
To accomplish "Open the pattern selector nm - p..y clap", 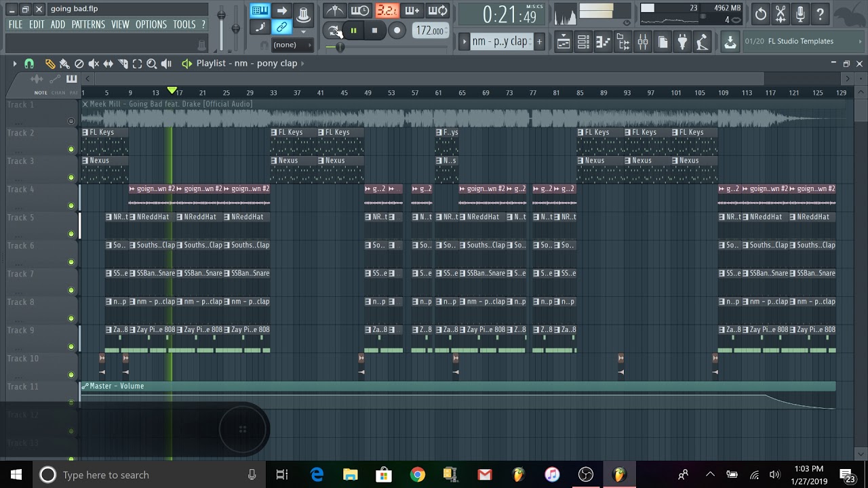I will click(500, 41).
